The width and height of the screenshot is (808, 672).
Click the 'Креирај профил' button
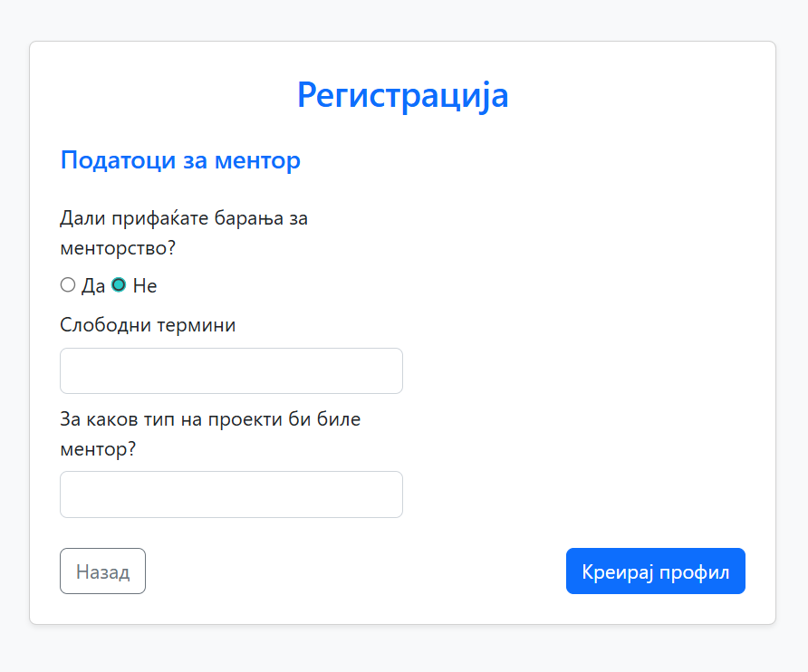point(655,571)
